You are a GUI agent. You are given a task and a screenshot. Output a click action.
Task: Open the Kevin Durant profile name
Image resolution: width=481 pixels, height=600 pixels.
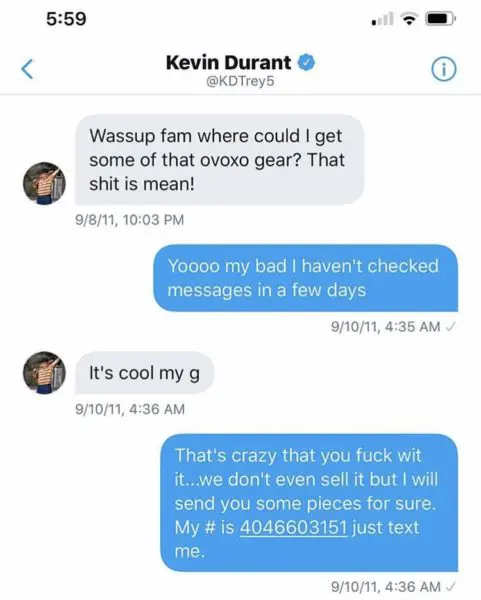coord(228,63)
